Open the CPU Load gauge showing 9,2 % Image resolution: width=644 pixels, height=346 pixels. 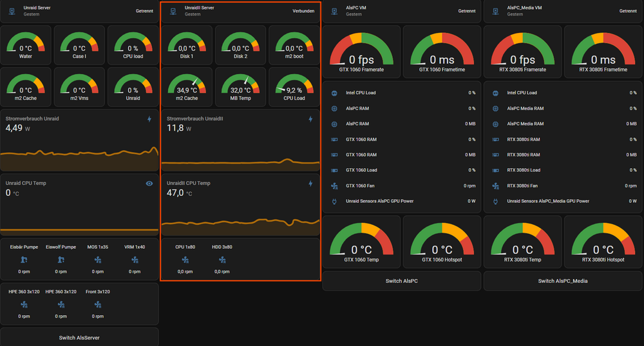click(294, 87)
